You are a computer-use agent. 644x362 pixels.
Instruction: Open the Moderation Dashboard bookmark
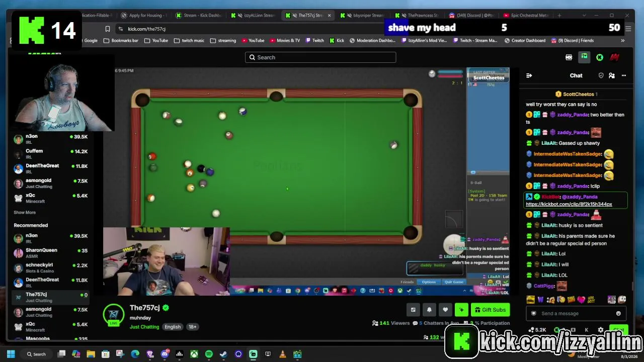pyautogui.click(x=373, y=40)
